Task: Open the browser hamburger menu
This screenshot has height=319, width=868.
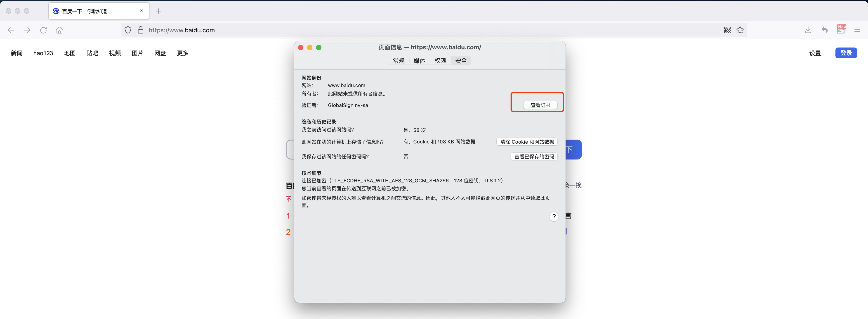Action: (x=857, y=30)
